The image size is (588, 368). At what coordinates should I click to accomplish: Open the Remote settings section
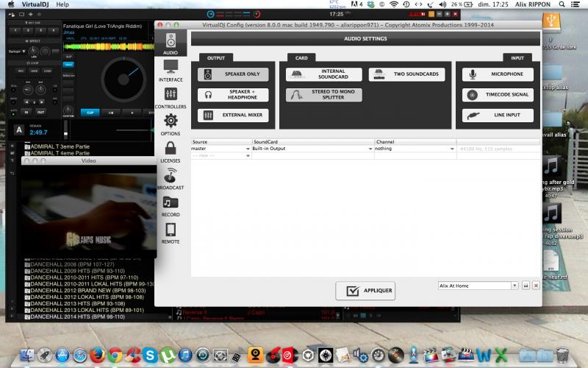click(171, 233)
